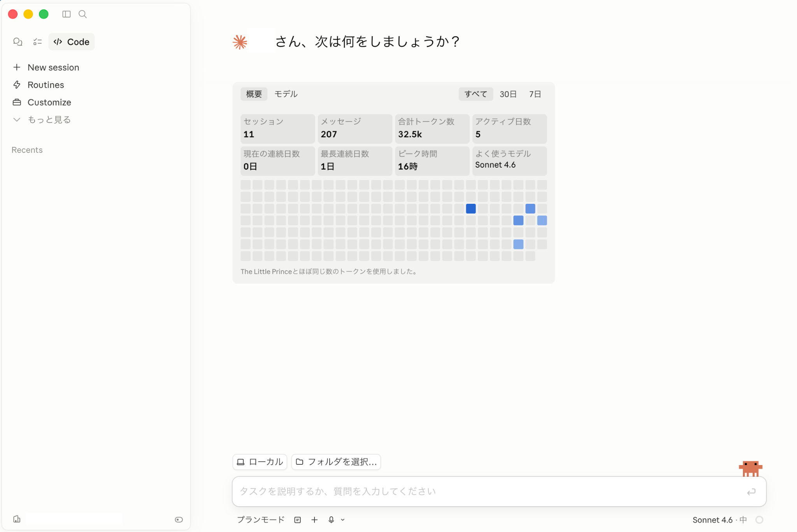Click the crab mascot icon above the input

750,469
